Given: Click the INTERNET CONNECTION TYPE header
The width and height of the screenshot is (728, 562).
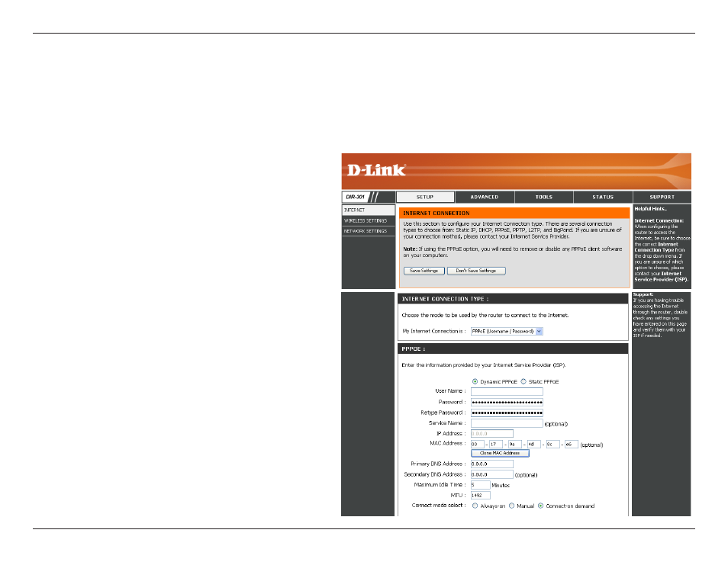Looking at the screenshot, I should click(x=445, y=300).
